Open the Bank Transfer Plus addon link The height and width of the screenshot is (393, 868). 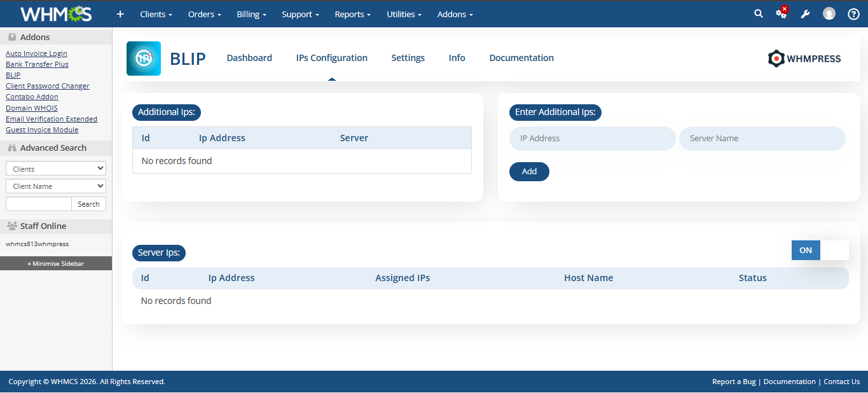click(37, 64)
